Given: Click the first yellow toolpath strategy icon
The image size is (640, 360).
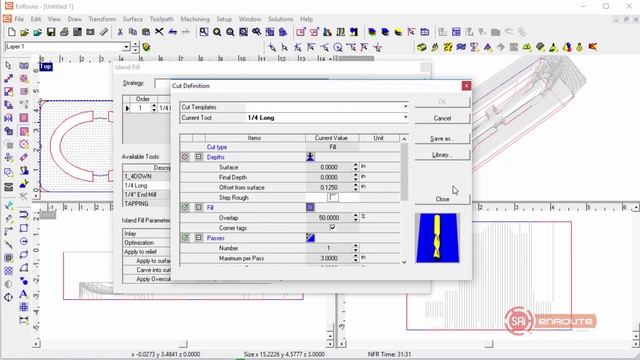Looking at the screenshot, I should [421, 47].
